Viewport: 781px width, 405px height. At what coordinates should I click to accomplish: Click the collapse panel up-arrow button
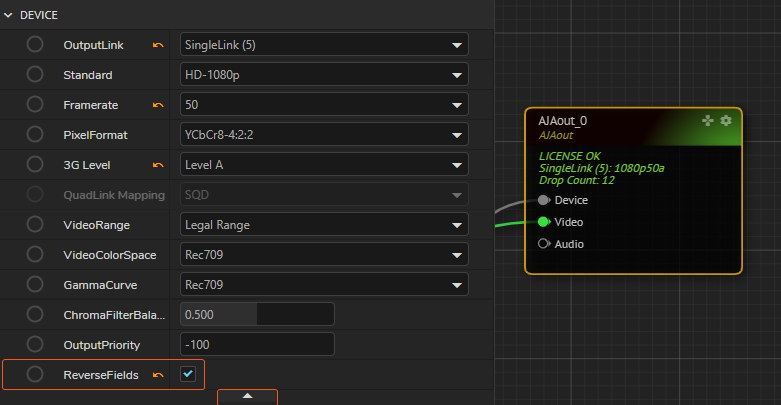[x=247, y=397]
